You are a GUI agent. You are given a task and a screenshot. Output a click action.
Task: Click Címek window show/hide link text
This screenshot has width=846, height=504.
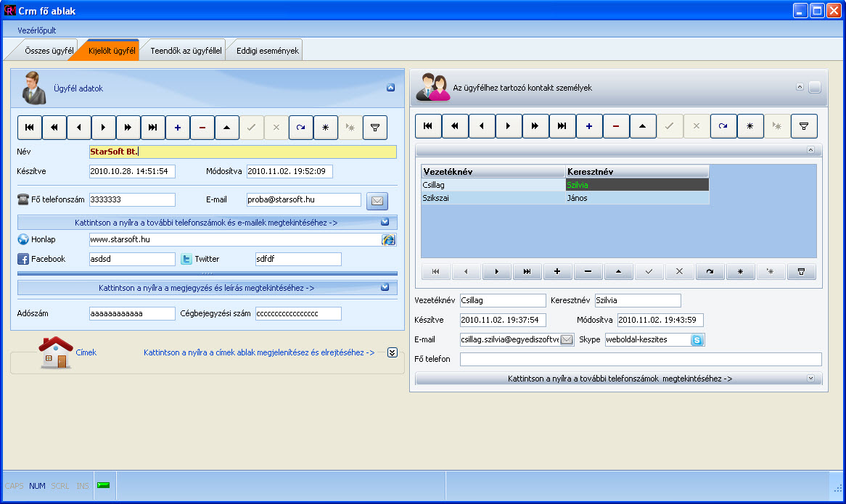pyautogui.click(x=259, y=352)
